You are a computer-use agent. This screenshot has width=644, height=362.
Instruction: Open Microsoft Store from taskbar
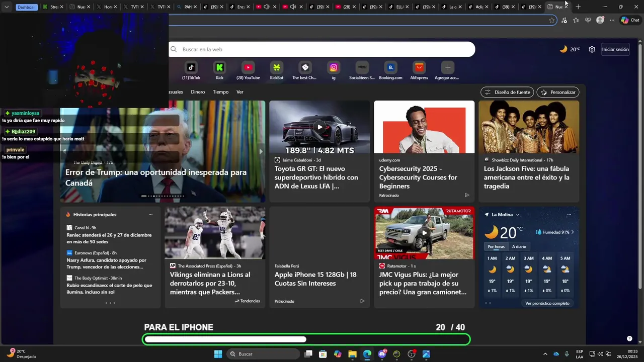[323, 354]
